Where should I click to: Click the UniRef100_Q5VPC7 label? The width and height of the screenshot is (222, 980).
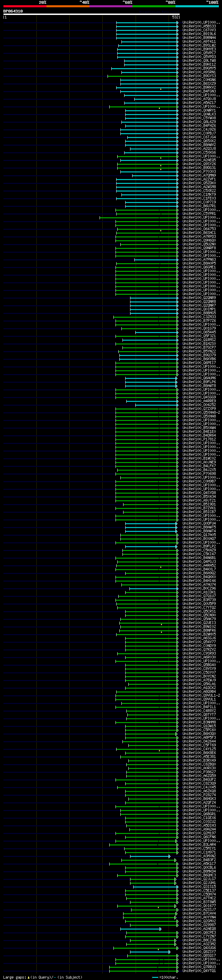[199, 53]
